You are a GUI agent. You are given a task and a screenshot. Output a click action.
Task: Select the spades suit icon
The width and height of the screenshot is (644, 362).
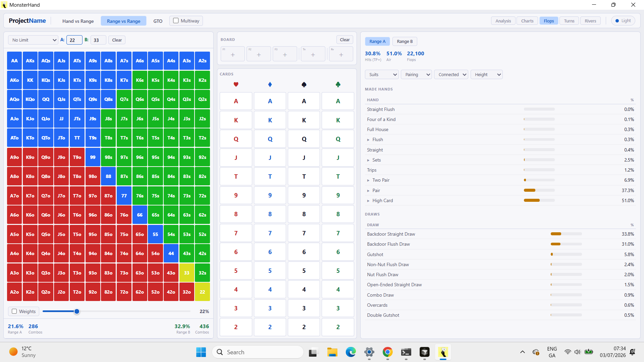click(304, 84)
